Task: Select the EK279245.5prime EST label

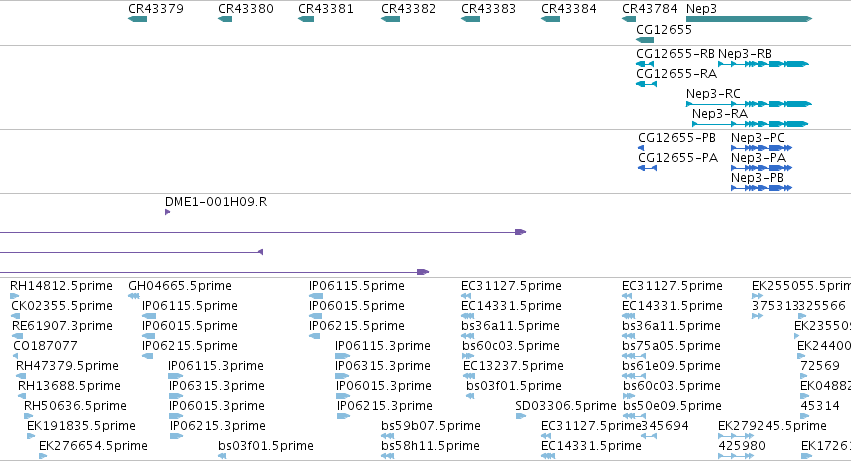Action: coord(772,426)
